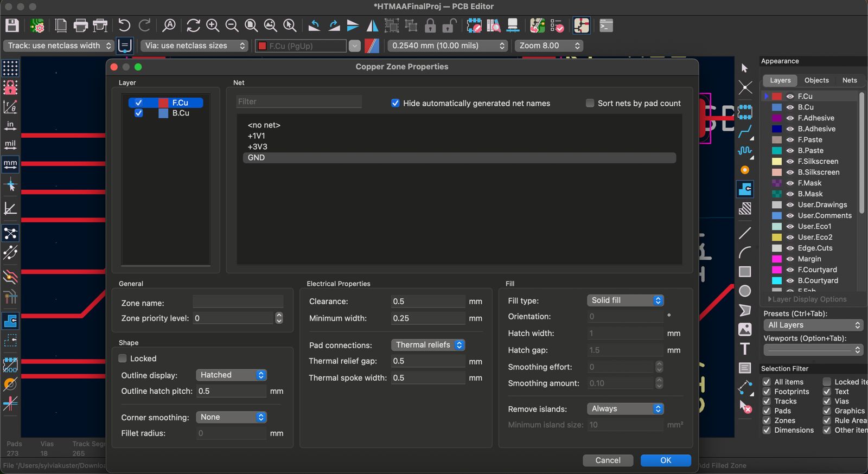The image size is (868, 474).
Task: Click OK to confirm zone properties
Action: click(x=665, y=460)
